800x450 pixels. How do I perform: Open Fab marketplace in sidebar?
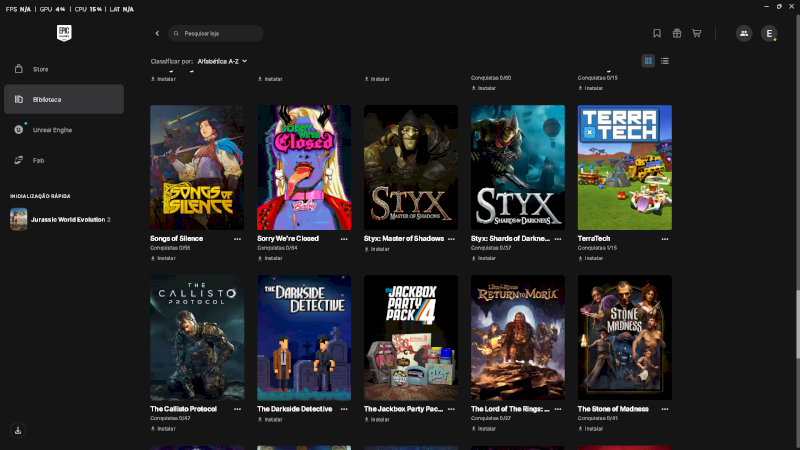tap(64, 160)
